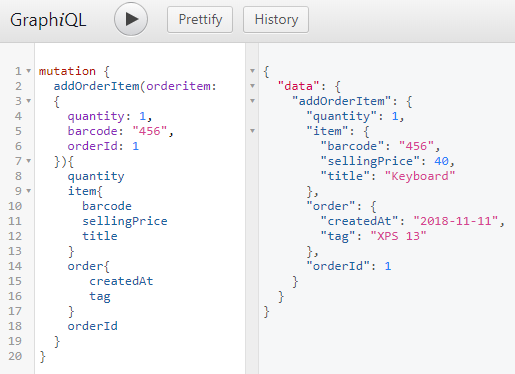
Task: Click orderId: 1 on query line 6
Action: pyautogui.click(x=103, y=146)
